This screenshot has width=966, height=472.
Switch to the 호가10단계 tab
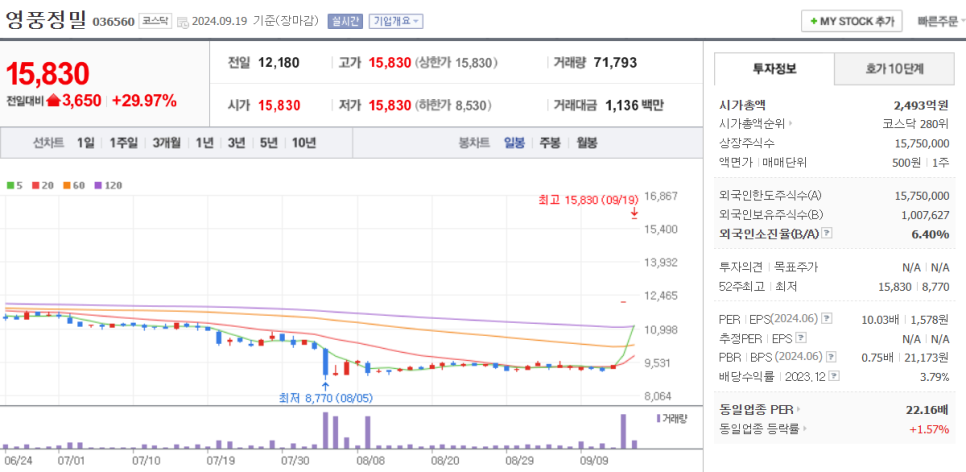coord(895,69)
